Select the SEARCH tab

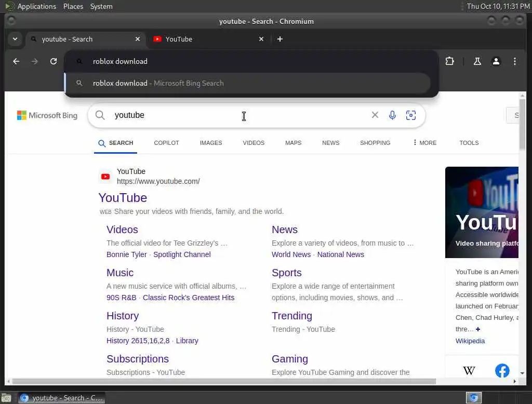(116, 143)
